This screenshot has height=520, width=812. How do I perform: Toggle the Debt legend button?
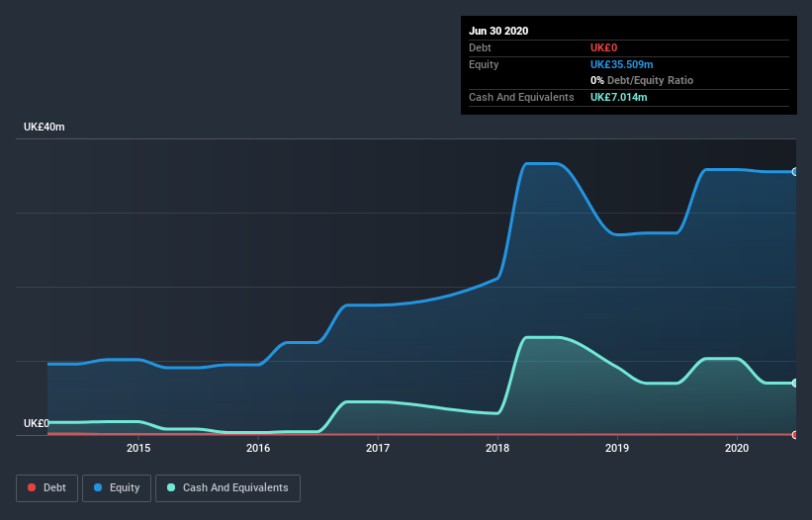coord(46,488)
